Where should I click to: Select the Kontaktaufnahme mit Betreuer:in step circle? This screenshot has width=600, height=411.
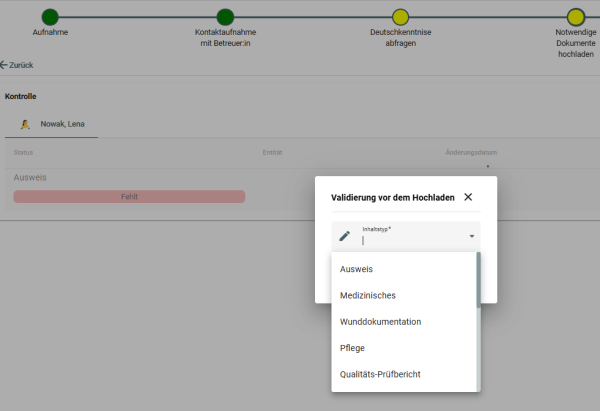tap(225, 17)
